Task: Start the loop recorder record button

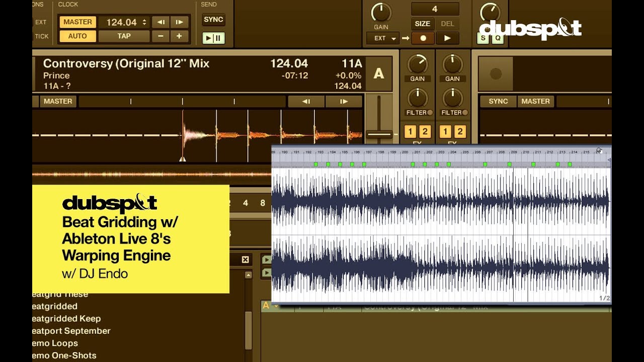Action: pos(423,38)
